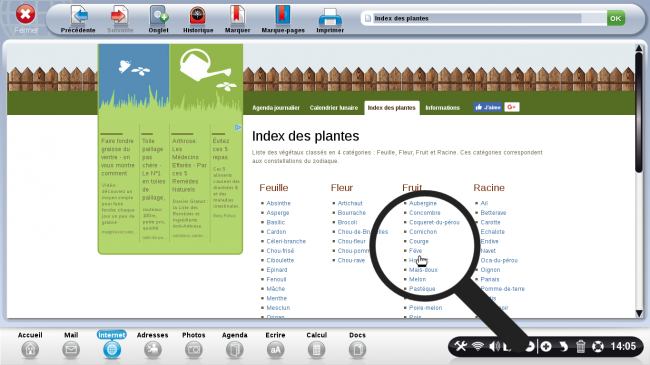The image size is (650, 365).
Task: Open the Carotte link
Action: pyautogui.click(x=490, y=222)
